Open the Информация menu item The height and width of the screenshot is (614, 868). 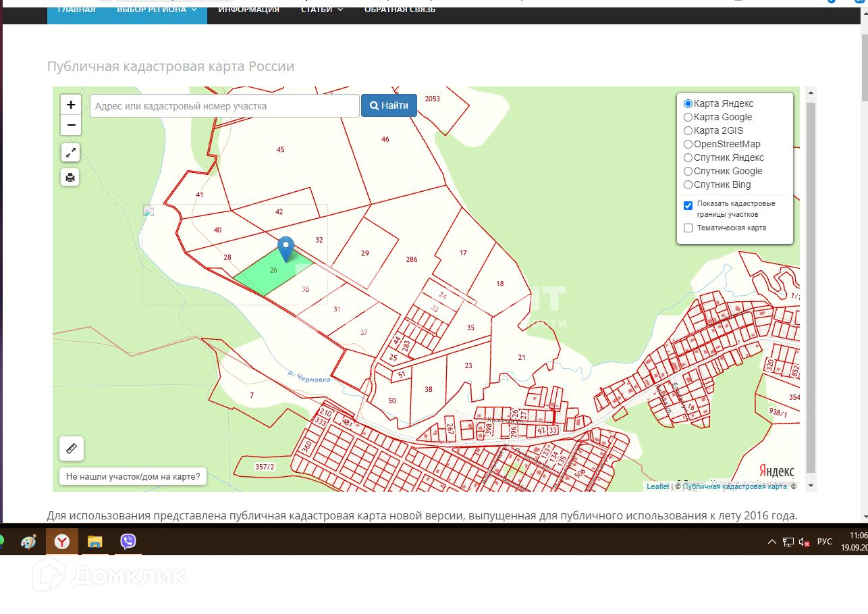pos(248,9)
